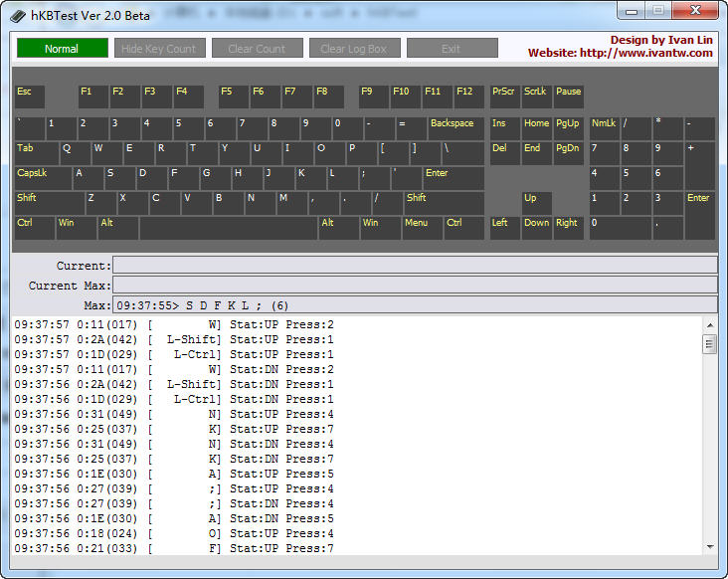Click the Backspace key tile
This screenshot has width=728, height=579.
point(455,128)
